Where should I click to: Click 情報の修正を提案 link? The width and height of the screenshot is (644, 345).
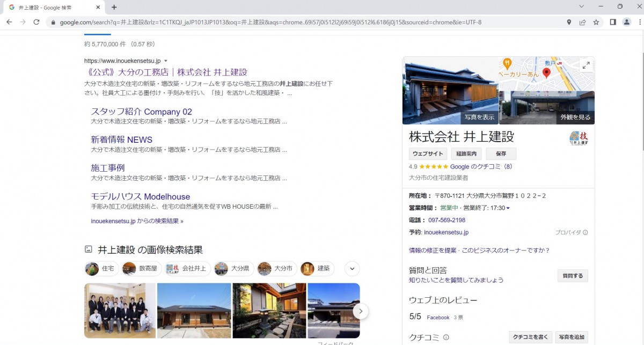(433, 250)
